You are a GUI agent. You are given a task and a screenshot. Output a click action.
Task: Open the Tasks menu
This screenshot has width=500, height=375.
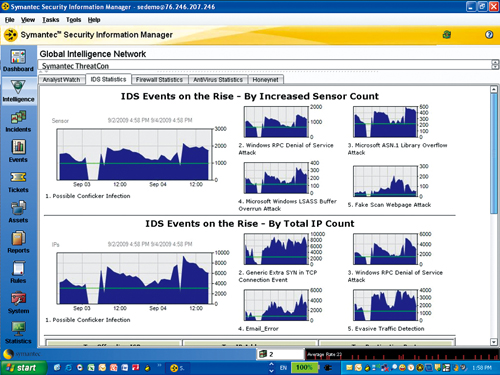pyautogui.click(x=50, y=20)
